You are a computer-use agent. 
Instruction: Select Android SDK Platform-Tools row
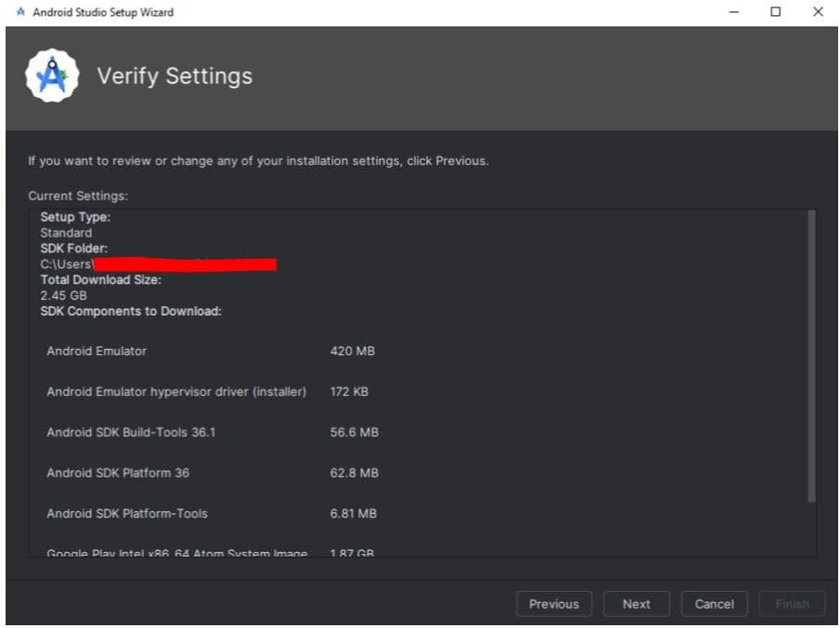(127, 513)
